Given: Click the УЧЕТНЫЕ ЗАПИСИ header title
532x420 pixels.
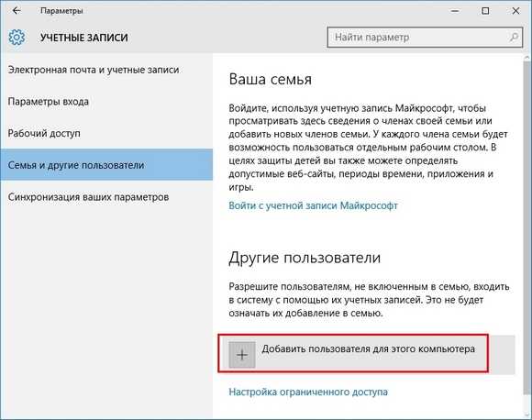Looking at the screenshot, I should [84, 38].
